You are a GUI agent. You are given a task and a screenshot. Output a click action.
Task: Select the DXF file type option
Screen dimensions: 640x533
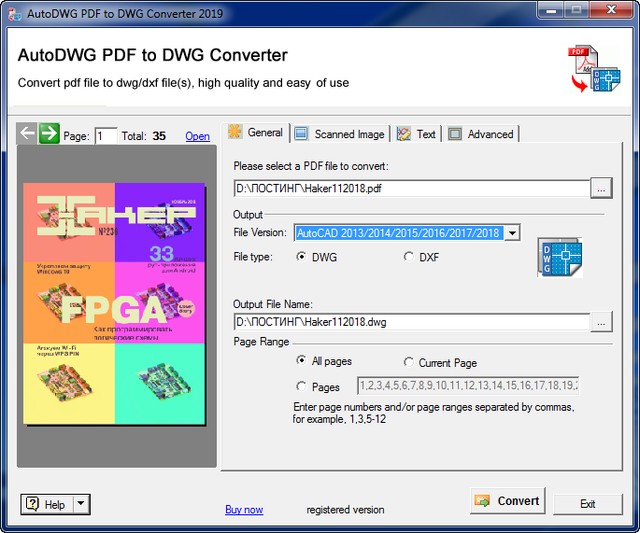coord(408,257)
